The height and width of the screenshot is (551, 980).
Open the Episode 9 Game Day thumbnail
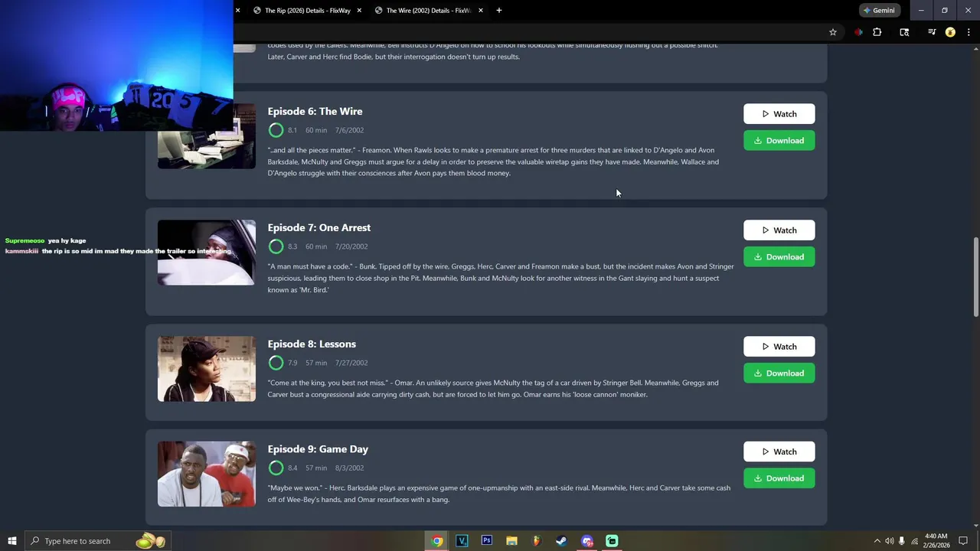tap(207, 474)
